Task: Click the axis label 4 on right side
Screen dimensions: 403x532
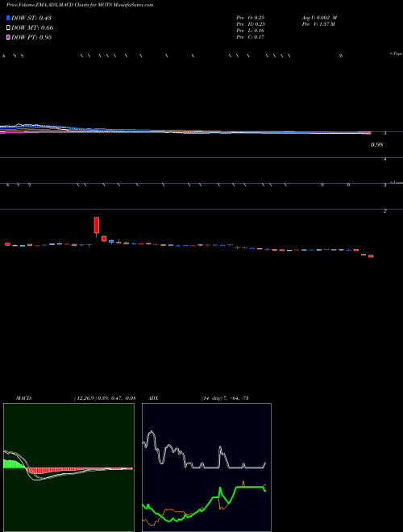Action: coord(385,159)
